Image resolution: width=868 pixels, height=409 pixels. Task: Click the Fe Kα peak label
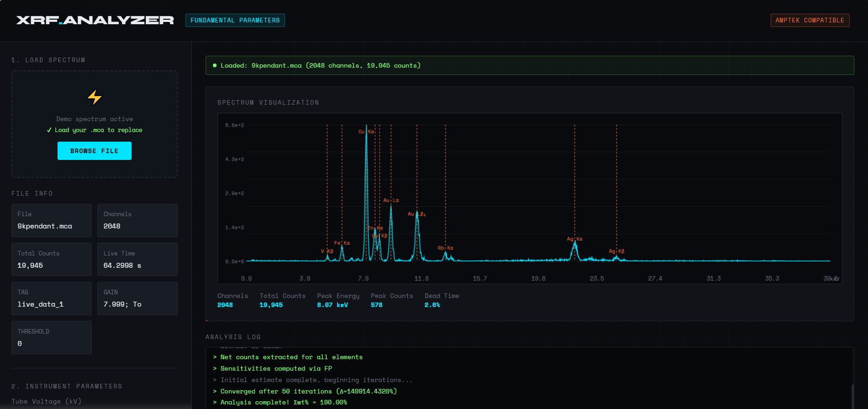click(342, 243)
